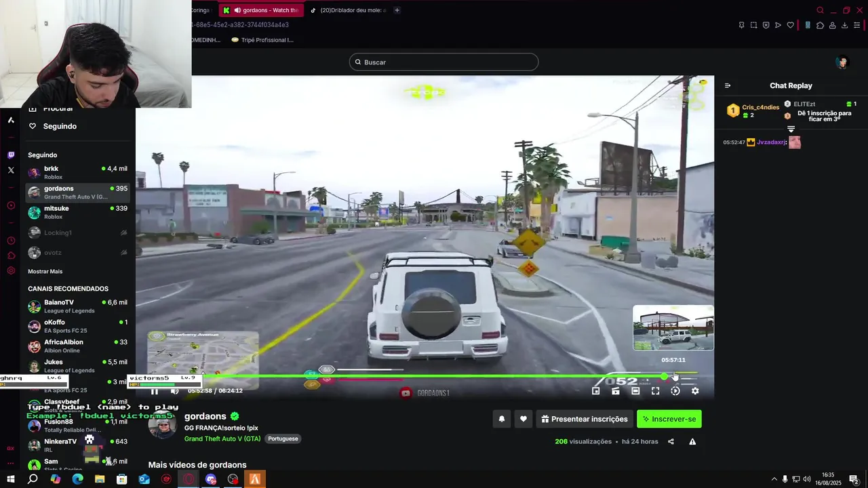Image resolution: width=868 pixels, height=488 pixels.
Task: Open the gordaons channel name link
Action: [x=205, y=416]
